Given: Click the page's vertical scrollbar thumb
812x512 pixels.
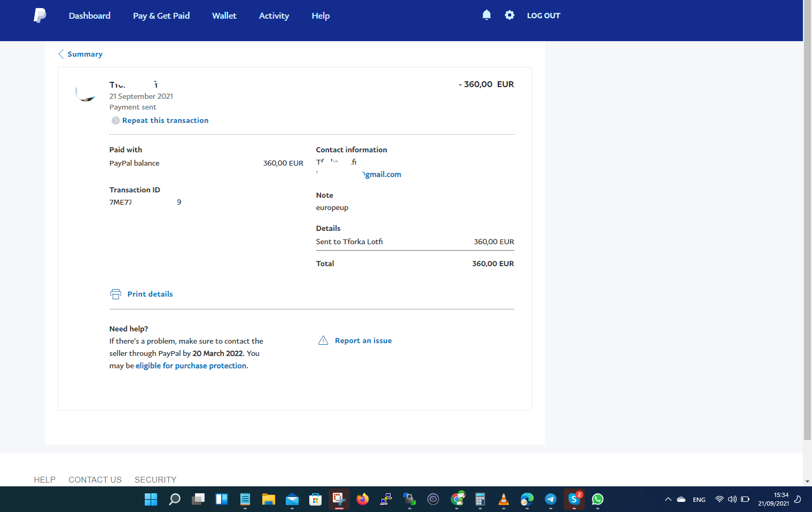Looking at the screenshot, I should pos(807,220).
